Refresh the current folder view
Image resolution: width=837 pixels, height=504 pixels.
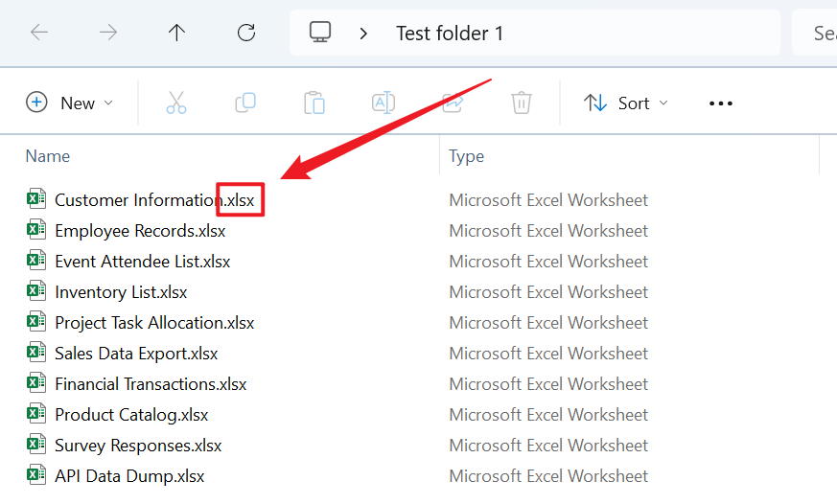(x=245, y=33)
